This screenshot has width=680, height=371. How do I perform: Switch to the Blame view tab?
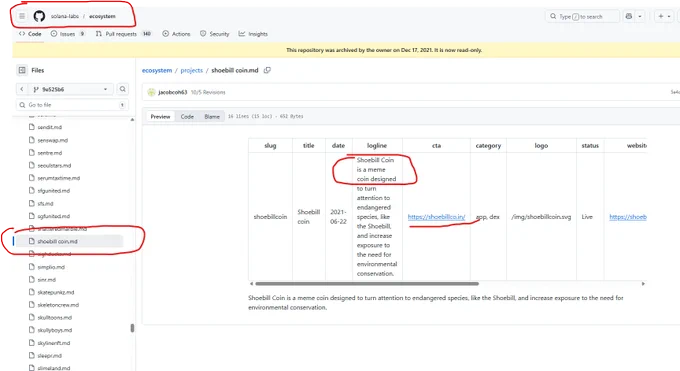pos(212,116)
